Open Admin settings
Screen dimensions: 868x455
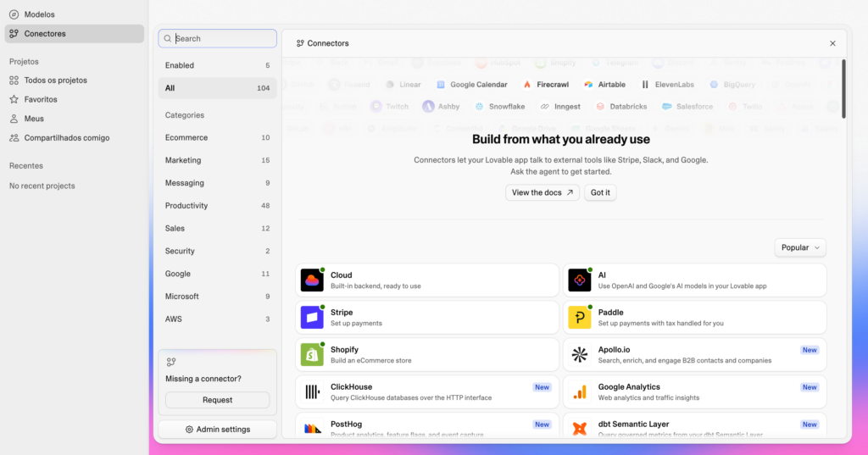pyautogui.click(x=218, y=430)
